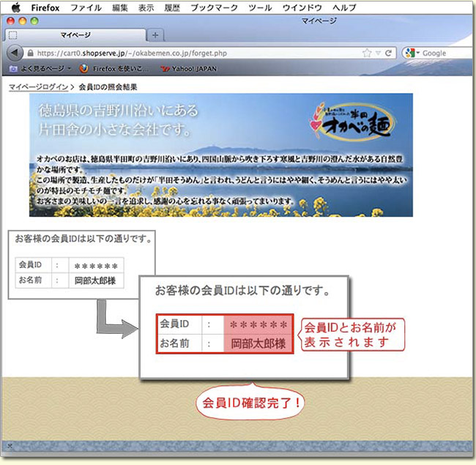Click the bookmark star in address bar
The image size is (476, 465).
click(x=366, y=53)
